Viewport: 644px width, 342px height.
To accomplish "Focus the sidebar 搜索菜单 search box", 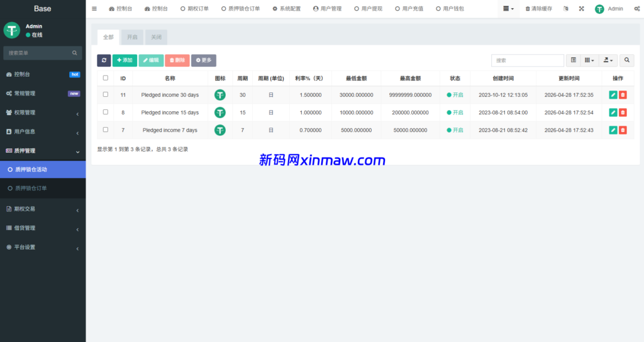I will click(x=37, y=53).
